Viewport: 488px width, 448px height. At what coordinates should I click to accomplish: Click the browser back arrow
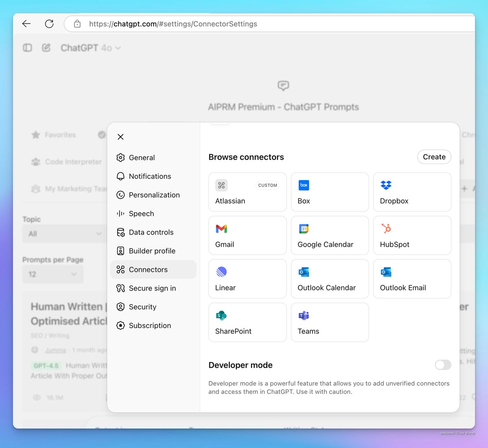pos(26,24)
